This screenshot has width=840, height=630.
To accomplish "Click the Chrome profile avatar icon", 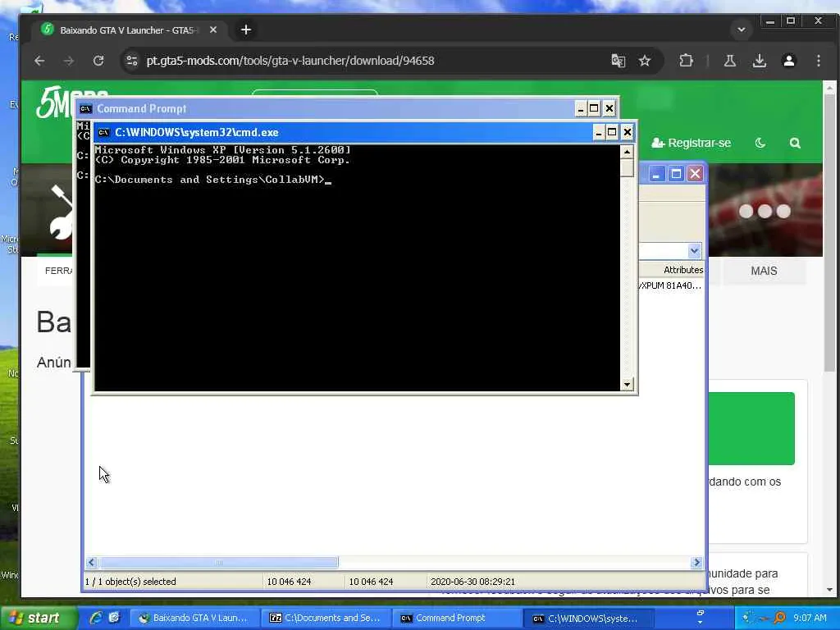I will tap(788, 61).
